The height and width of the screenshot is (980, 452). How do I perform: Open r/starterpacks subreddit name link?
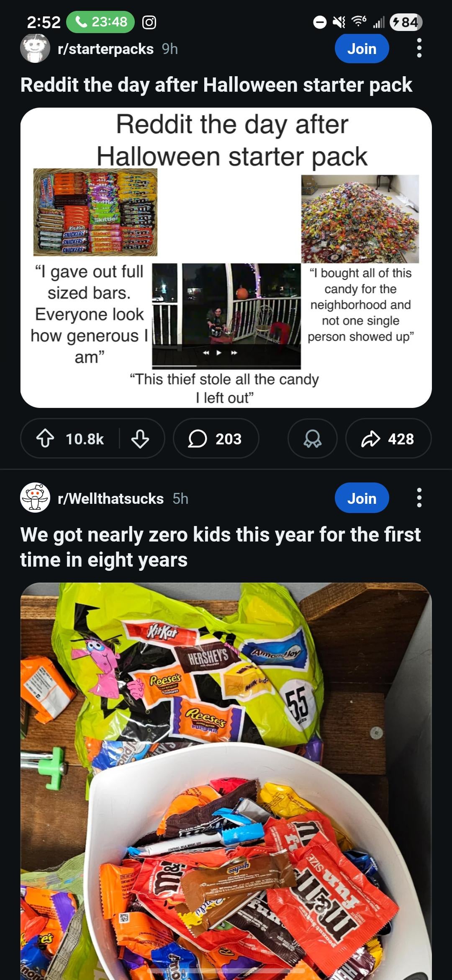(106, 49)
